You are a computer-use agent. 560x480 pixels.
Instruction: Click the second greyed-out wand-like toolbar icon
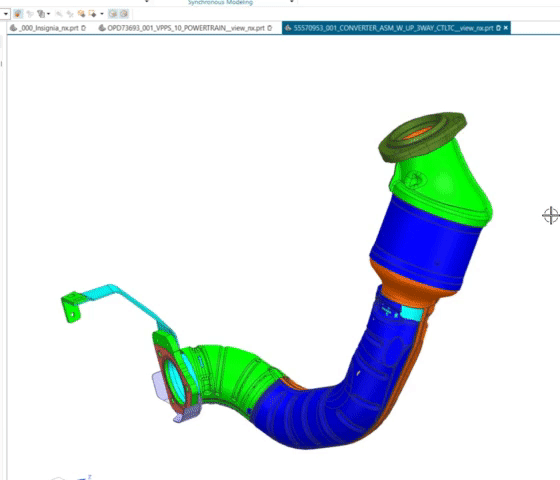tap(70, 14)
